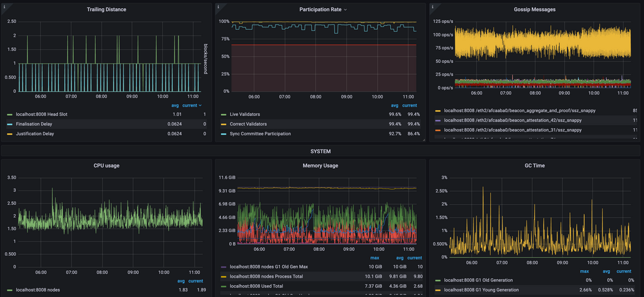Click info icon on Gossip Messages panel
Viewport: 644px width, 297px height.
(x=432, y=6)
